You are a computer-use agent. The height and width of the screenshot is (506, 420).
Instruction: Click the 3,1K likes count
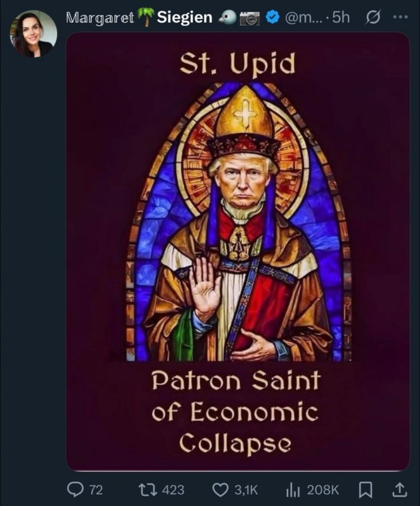point(246,490)
